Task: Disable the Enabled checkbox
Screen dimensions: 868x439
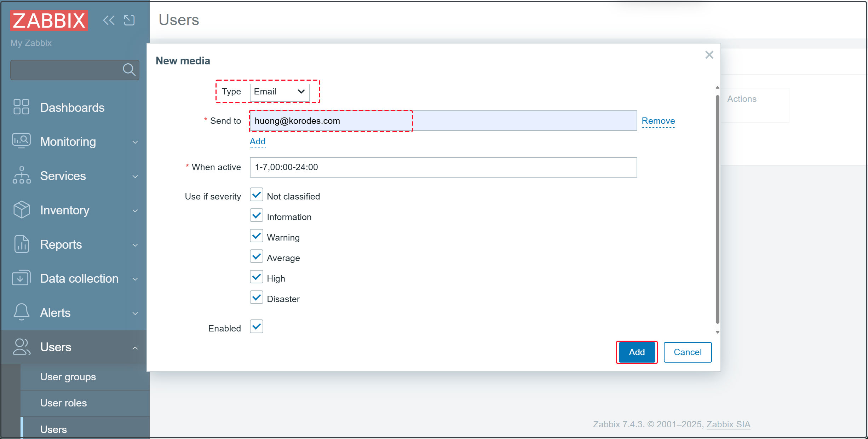Action: click(x=257, y=327)
